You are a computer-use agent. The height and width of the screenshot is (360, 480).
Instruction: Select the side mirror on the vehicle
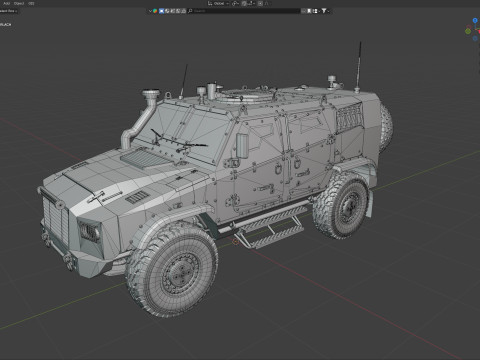click(x=242, y=146)
